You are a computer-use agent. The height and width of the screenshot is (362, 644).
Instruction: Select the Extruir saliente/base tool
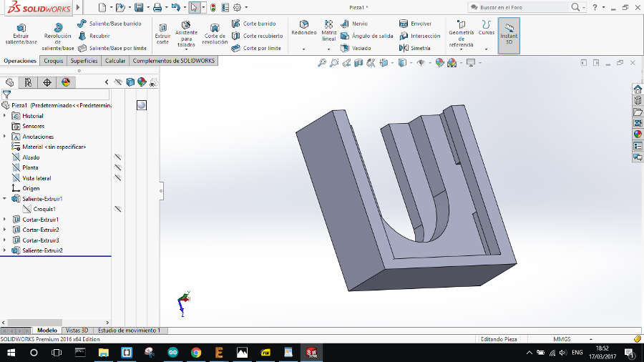click(21, 34)
